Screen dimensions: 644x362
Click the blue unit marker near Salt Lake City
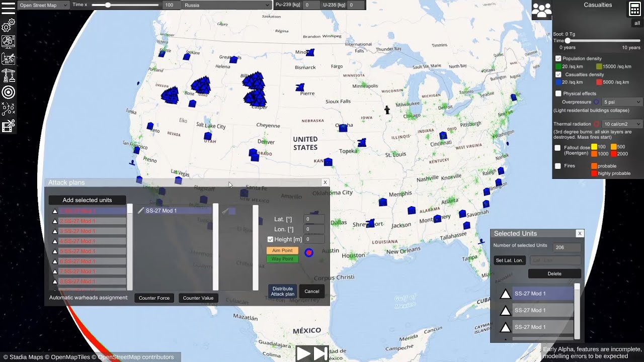click(x=208, y=136)
